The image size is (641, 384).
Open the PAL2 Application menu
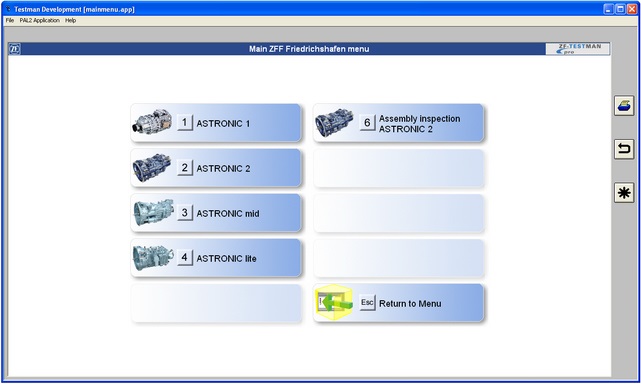coord(40,20)
